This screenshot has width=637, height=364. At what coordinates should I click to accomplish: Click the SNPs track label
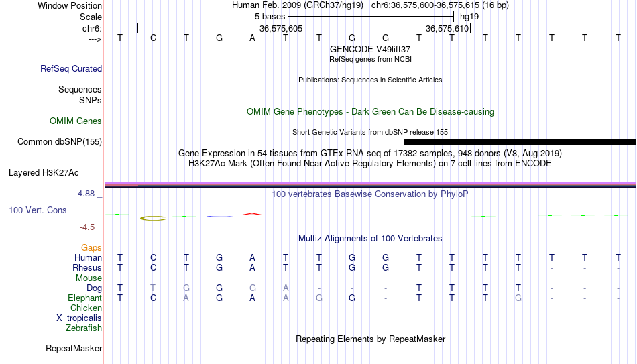tap(91, 100)
